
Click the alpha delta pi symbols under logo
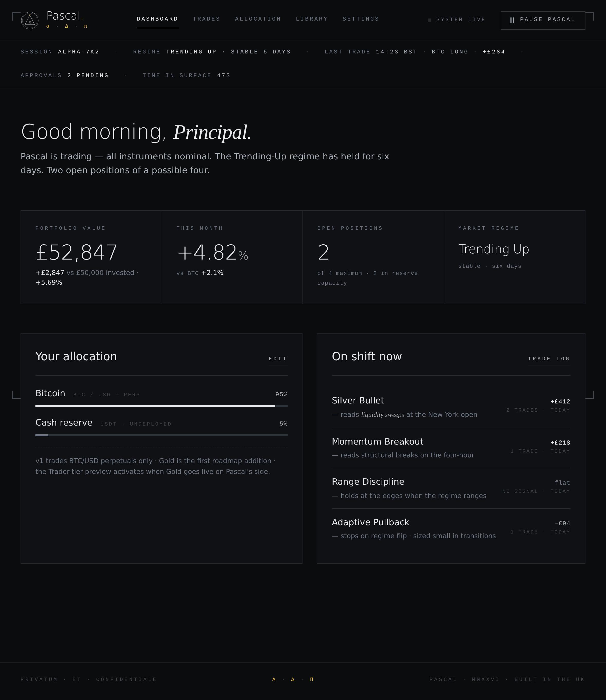[x=67, y=26]
